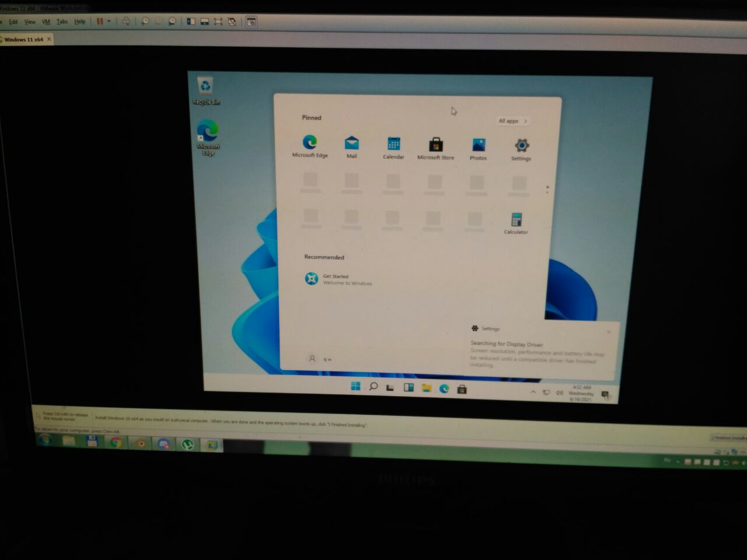Image resolution: width=747 pixels, height=560 pixels.
Task: Open Widgets on the Windows 11 taskbar
Action: (x=409, y=387)
